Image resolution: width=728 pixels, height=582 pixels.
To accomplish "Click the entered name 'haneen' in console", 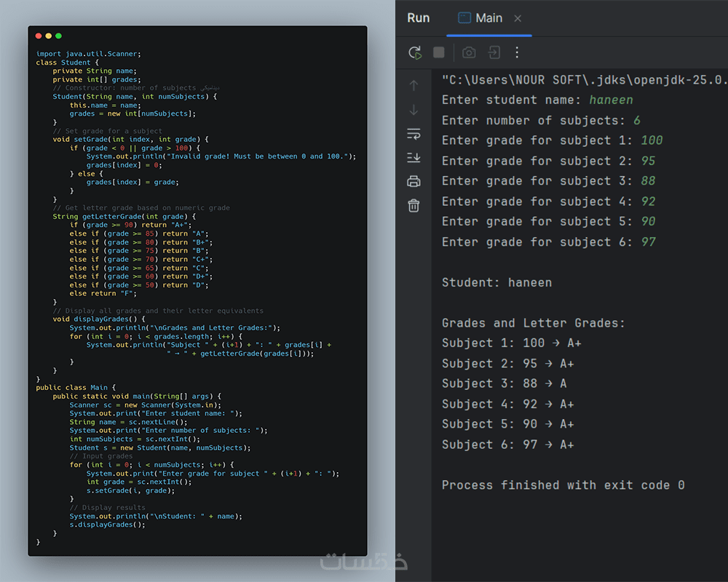I will [x=611, y=100].
